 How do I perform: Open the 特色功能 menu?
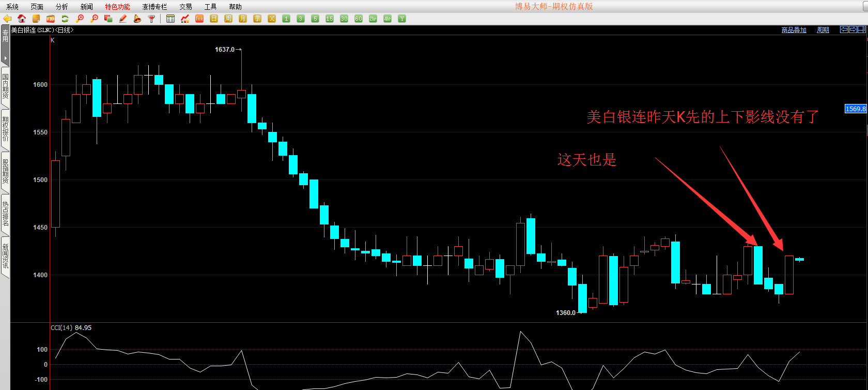pyautogui.click(x=117, y=7)
